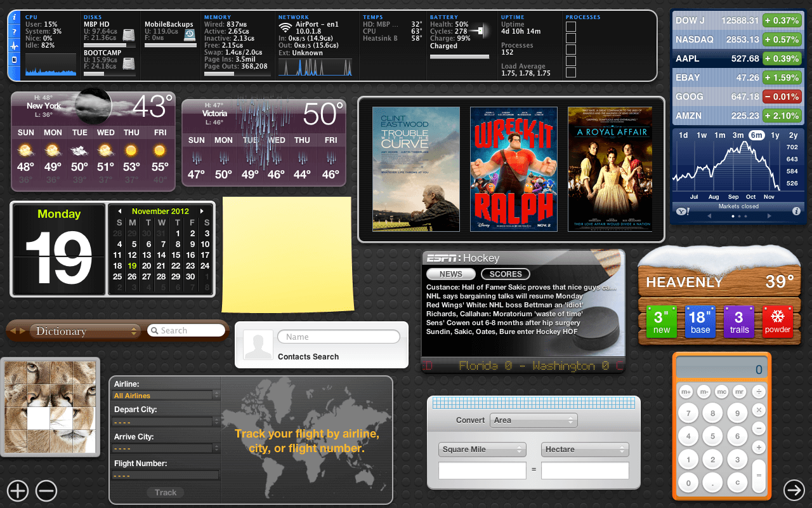812x508 pixels.
Task: Click Dictionary back arrow
Action: pyautogui.click(x=13, y=331)
